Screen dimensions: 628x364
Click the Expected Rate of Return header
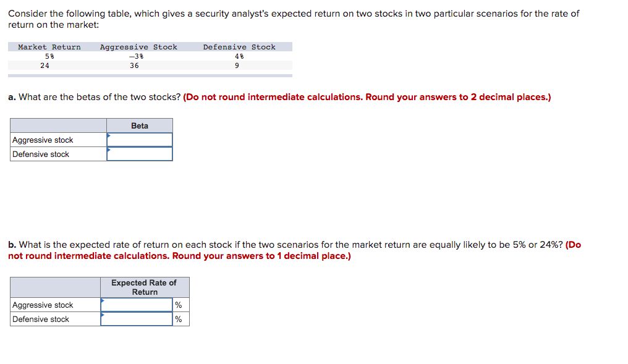145,287
